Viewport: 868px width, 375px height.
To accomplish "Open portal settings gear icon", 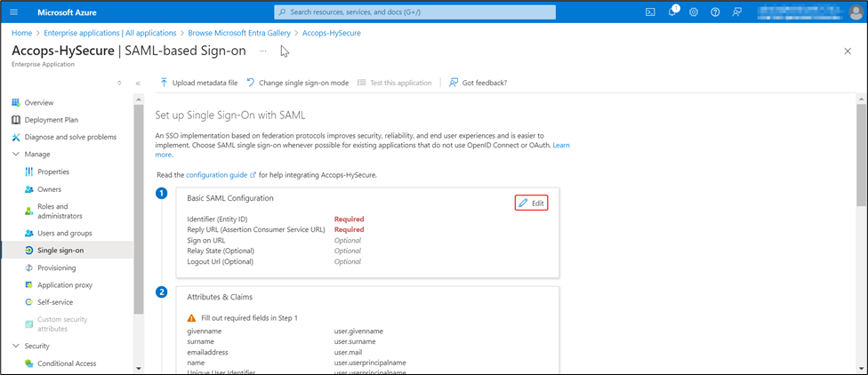I will coord(694,12).
